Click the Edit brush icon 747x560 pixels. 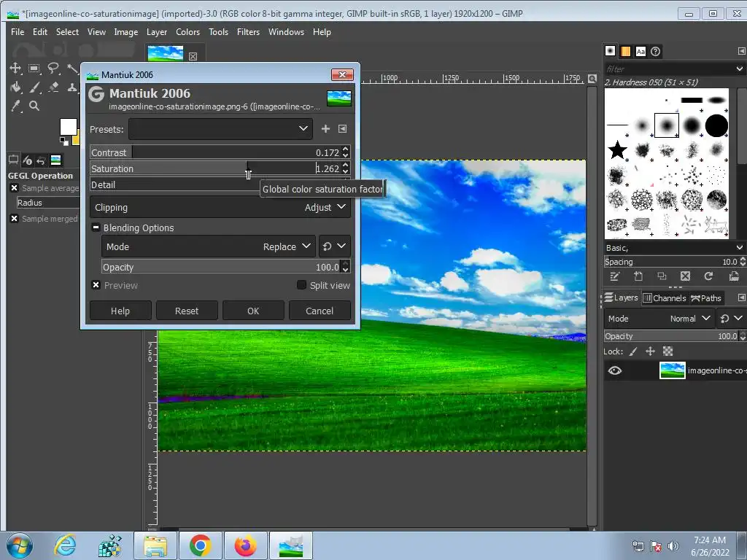click(614, 276)
